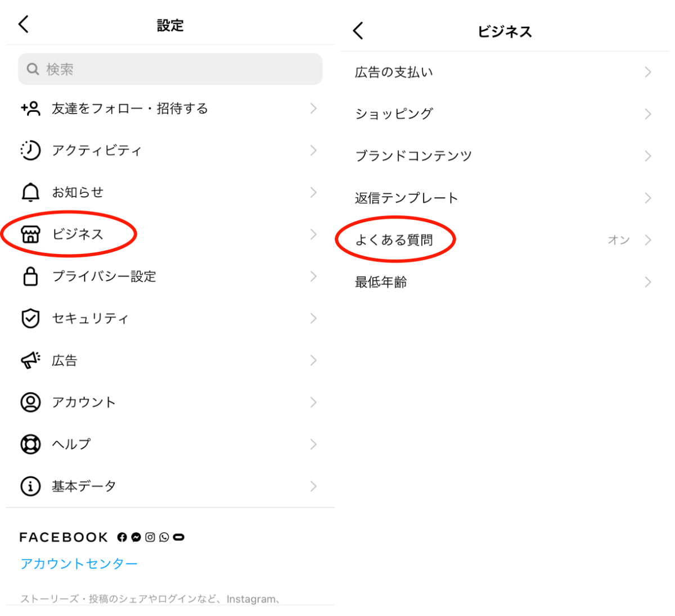Open the アカウントセンター link

79,564
